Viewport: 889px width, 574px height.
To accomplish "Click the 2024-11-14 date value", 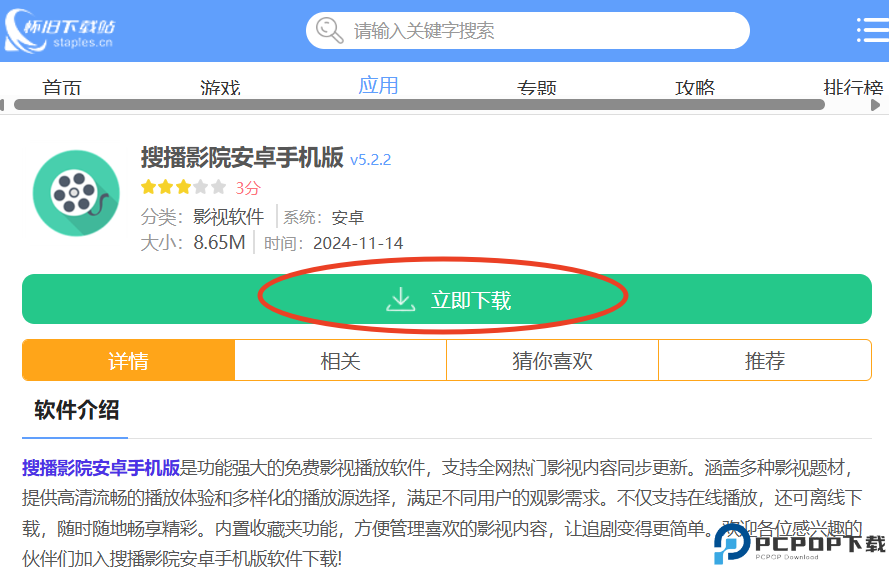I will [358, 243].
